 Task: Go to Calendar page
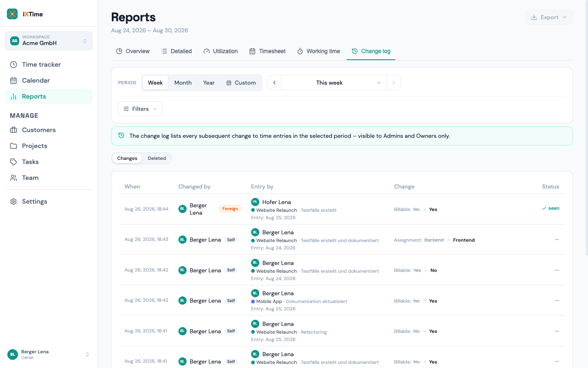pyautogui.click(x=49, y=81)
